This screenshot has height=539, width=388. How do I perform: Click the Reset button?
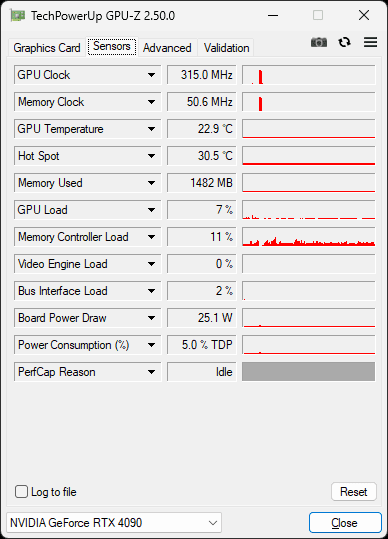[x=354, y=492]
